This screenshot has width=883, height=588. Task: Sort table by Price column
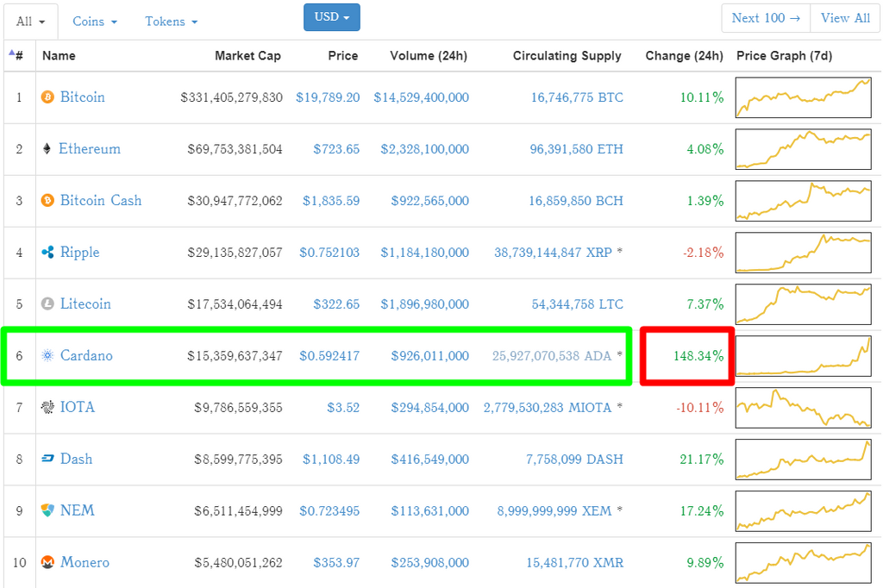(343, 56)
